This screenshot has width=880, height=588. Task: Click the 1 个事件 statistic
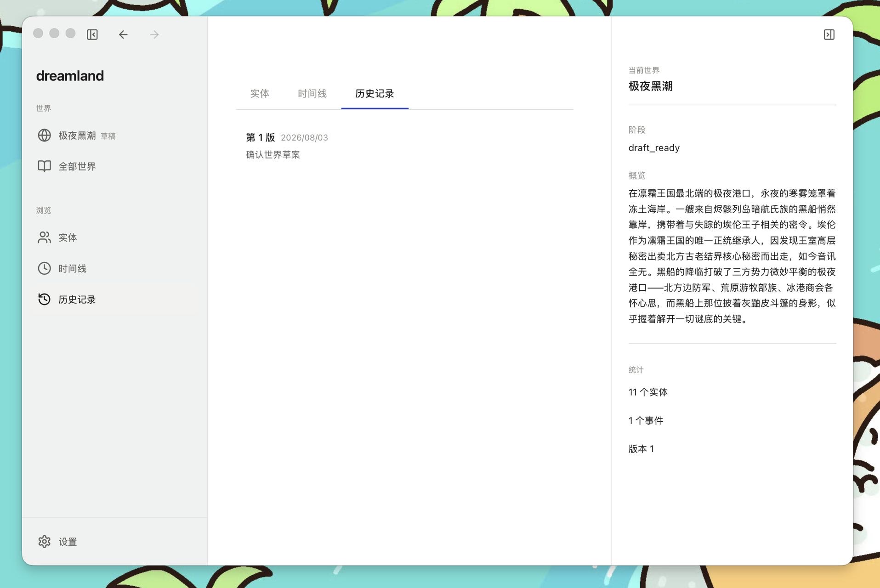pos(646,421)
